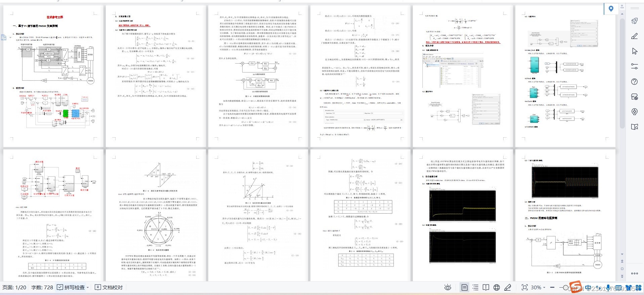This screenshot has height=295, width=644.
Task: Click the red title 技术参考文档 on page one
Action: click(x=55, y=17)
